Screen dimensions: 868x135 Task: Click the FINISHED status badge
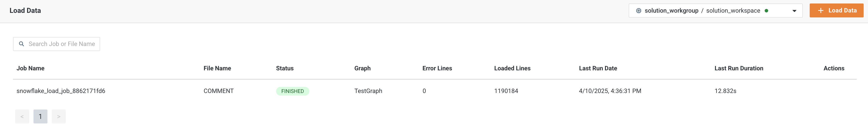click(292, 91)
